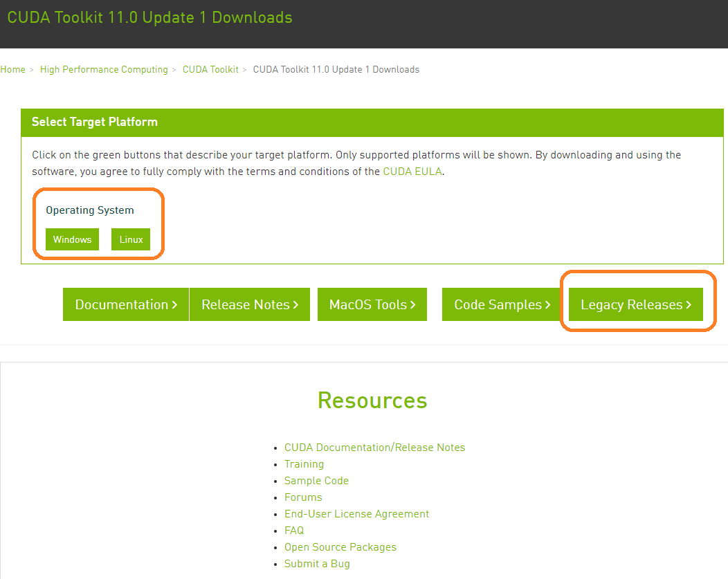Open the Forums resource link
Screen dimensions: 728x579
click(x=303, y=497)
